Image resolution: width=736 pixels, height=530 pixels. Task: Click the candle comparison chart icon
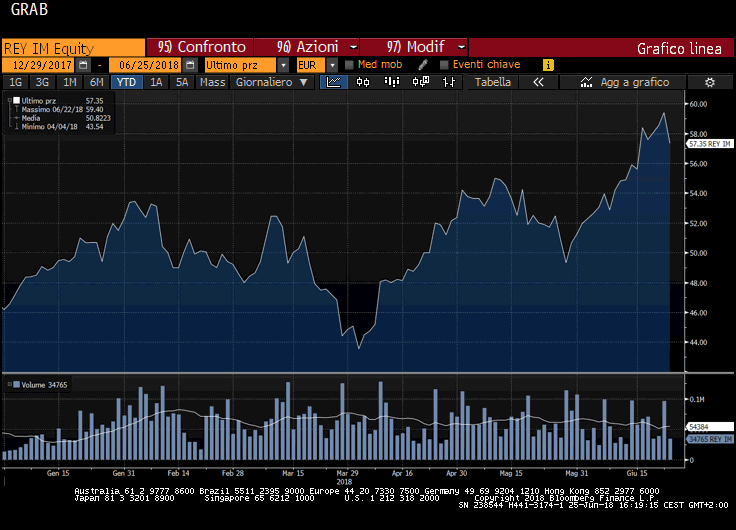421,82
